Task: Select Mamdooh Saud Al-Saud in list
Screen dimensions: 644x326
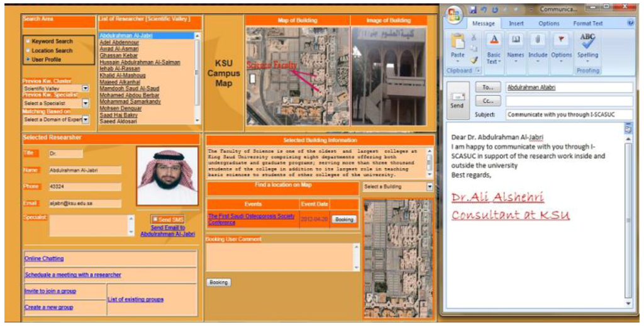Action: coord(130,88)
